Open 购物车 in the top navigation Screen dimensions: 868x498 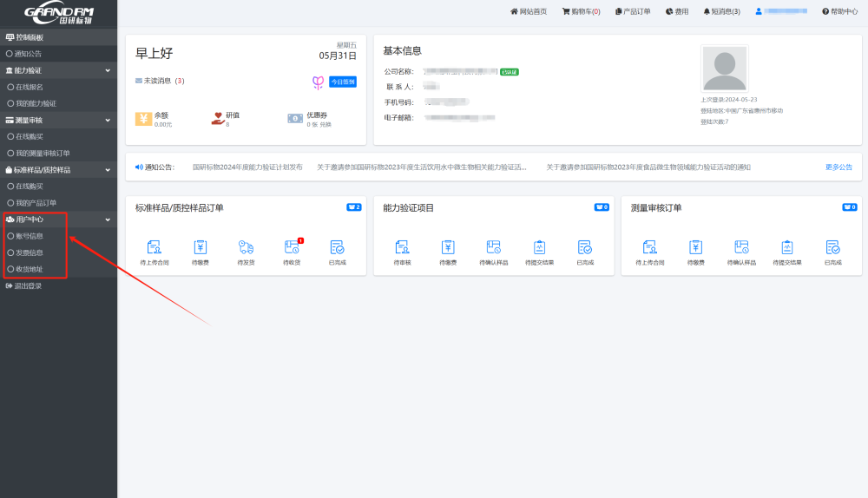[x=582, y=11]
